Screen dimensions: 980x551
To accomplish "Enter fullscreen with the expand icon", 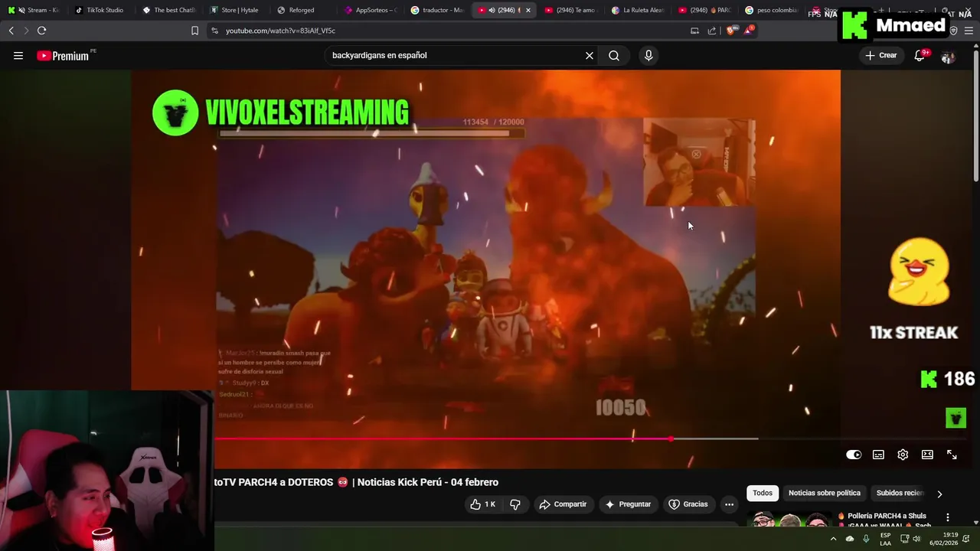I will pyautogui.click(x=952, y=455).
